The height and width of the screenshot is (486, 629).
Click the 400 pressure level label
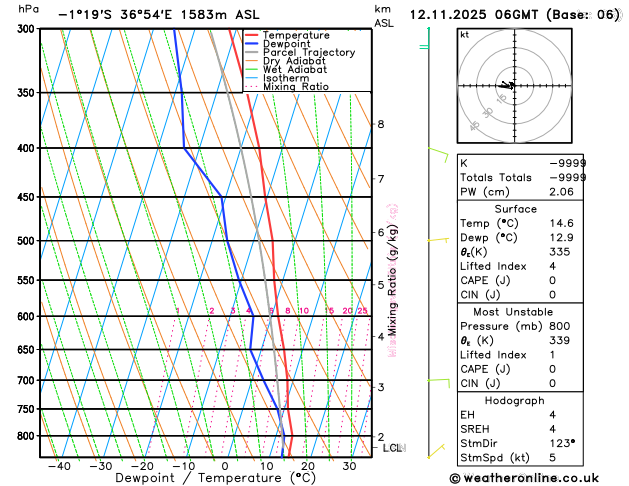point(28,148)
